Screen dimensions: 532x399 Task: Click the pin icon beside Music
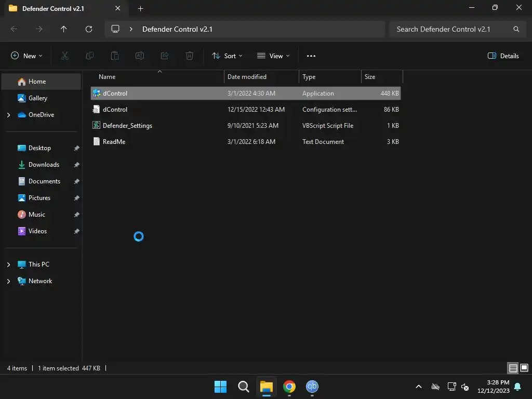(77, 215)
